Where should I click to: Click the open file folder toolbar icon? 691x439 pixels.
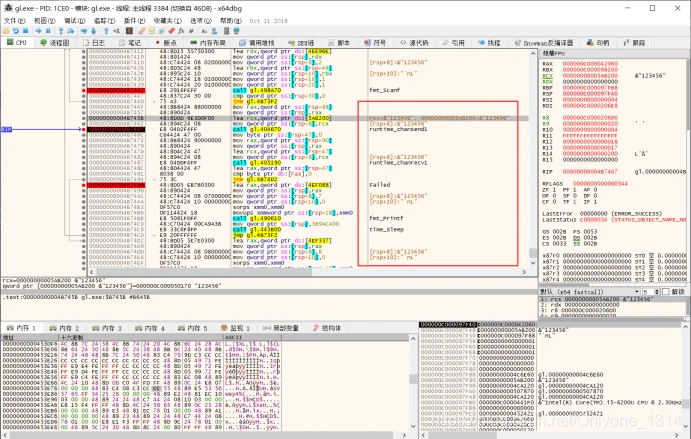(6, 31)
